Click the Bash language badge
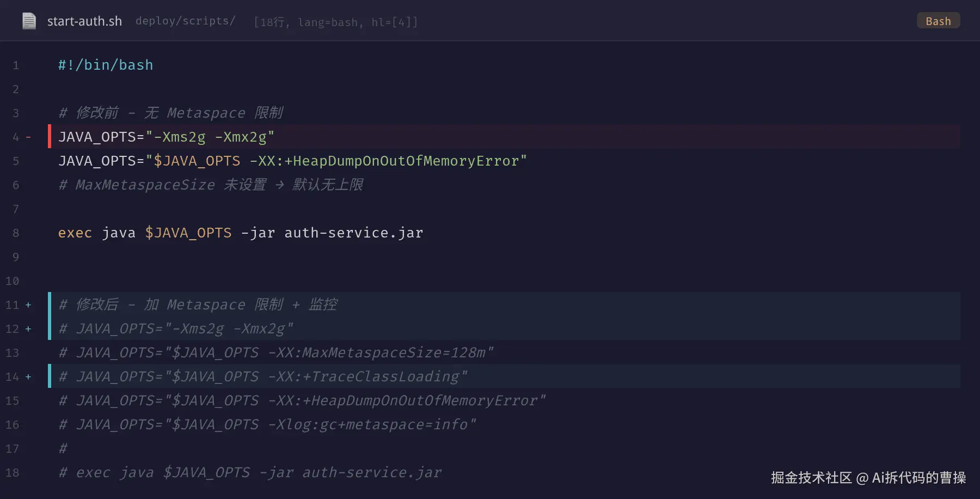This screenshot has height=499, width=980. [x=938, y=21]
